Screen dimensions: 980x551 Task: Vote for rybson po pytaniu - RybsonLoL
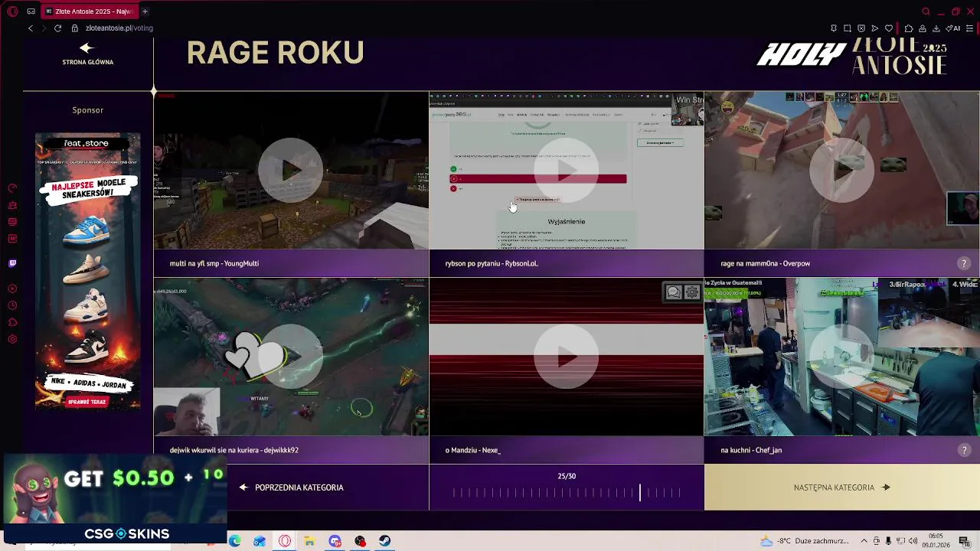[x=567, y=263]
